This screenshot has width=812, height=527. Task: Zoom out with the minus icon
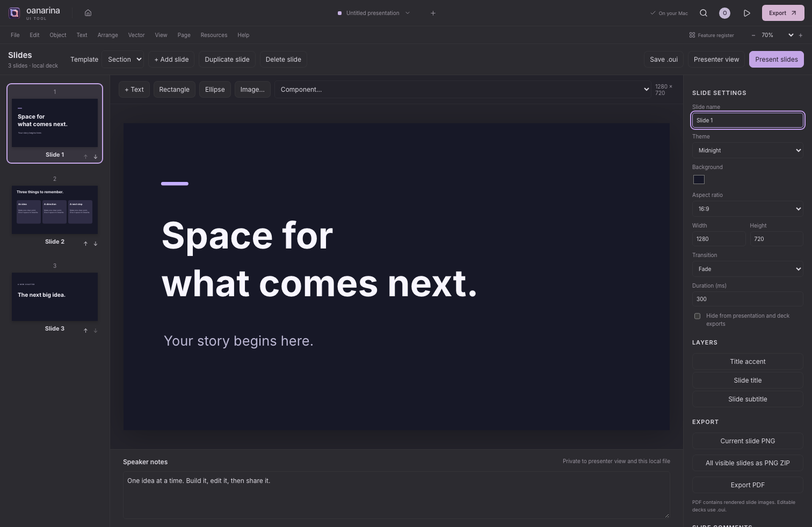[x=753, y=35]
